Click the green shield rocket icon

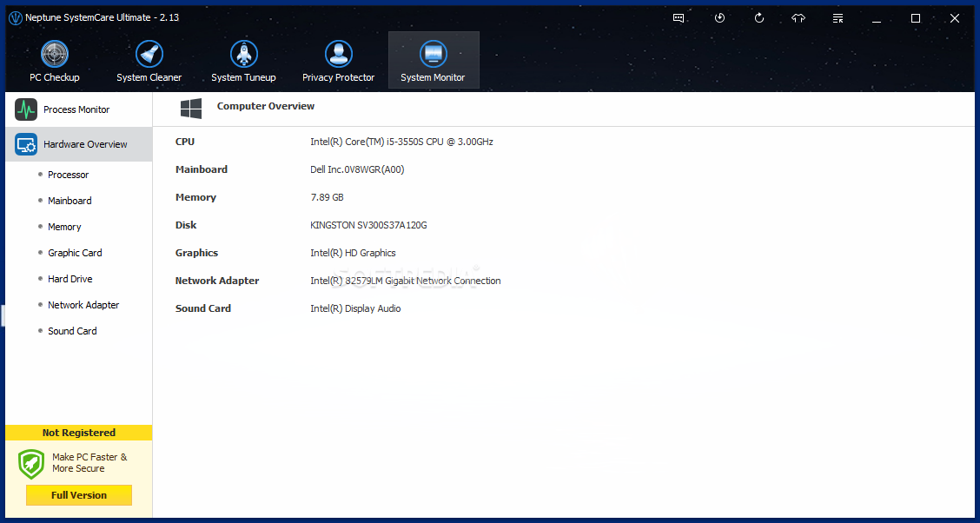(31, 464)
